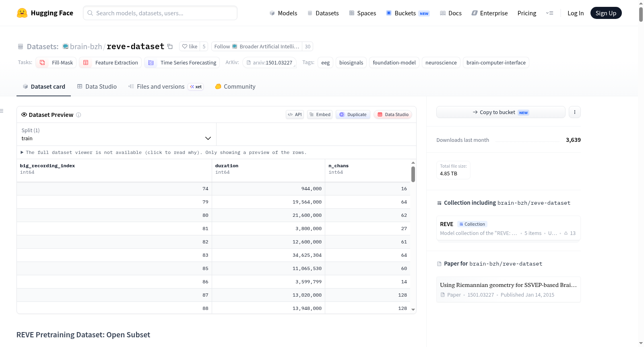
Task: Click the Embed button
Action: [x=320, y=114]
